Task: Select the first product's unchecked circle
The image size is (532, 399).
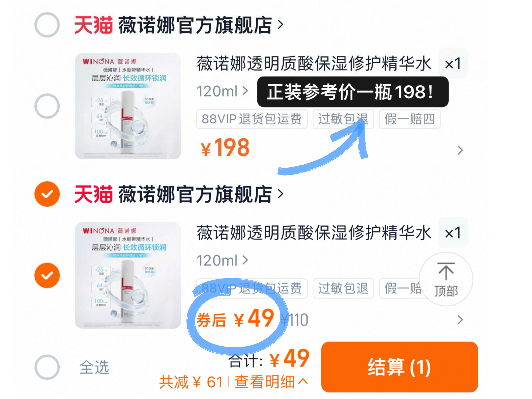Action: 47,106
